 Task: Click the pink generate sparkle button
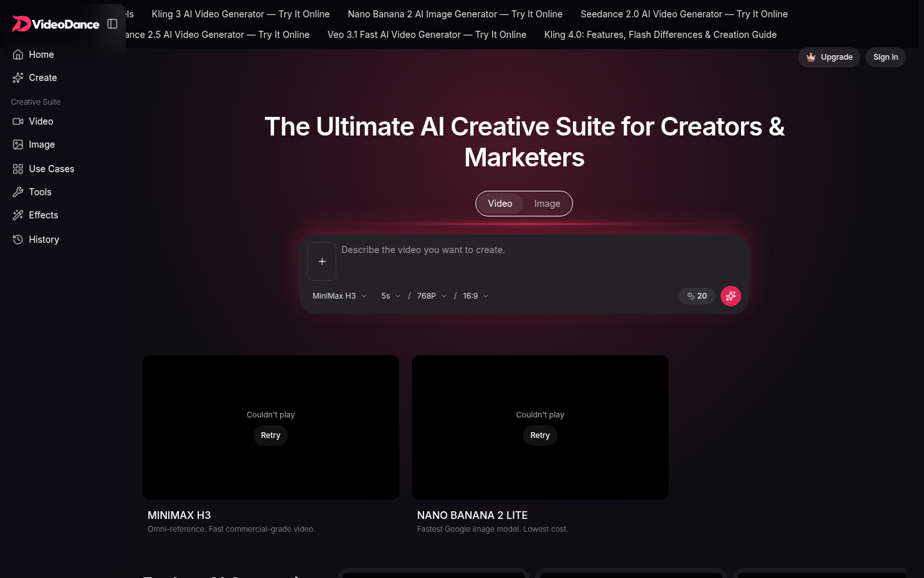731,296
